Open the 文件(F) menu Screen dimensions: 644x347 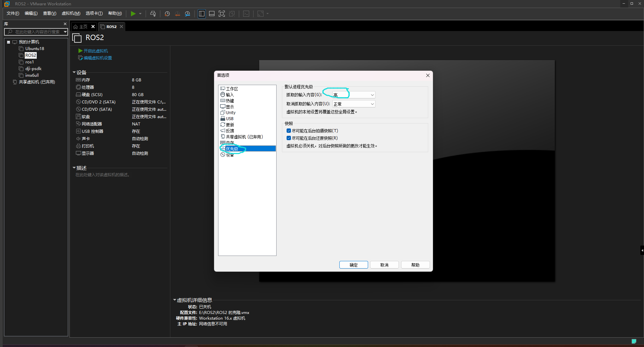coord(13,13)
